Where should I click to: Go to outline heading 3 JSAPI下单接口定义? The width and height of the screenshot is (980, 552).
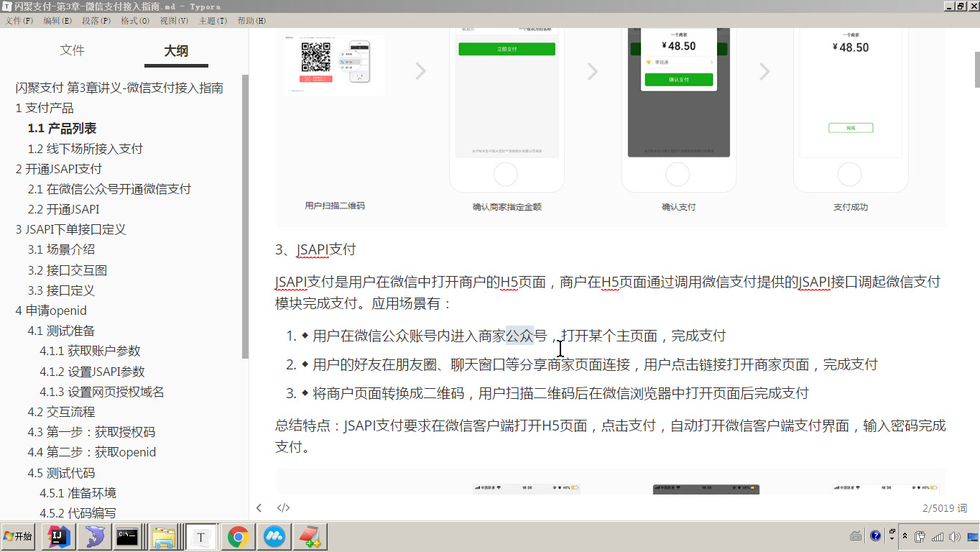[71, 229]
